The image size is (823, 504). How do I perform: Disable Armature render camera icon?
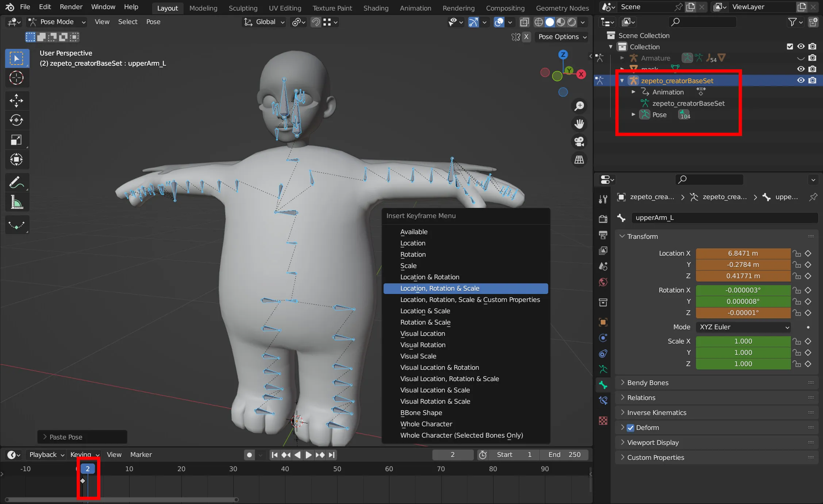click(x=812, y=58)
